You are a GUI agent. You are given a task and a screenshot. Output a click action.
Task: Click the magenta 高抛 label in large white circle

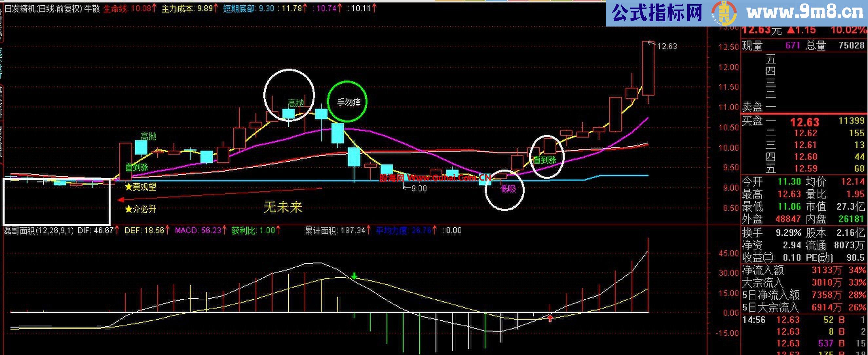pos(295,103)
